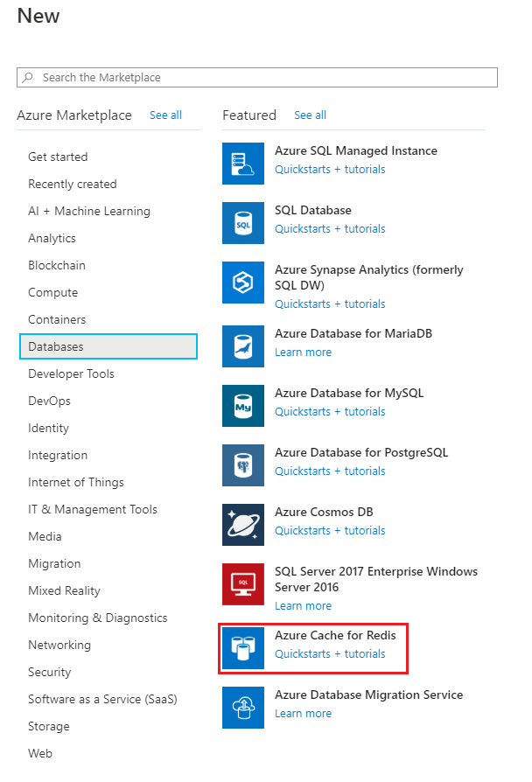This screenshot has width=532, height=782.
Task: Select the Security category
Action: [x=49, y=672]
